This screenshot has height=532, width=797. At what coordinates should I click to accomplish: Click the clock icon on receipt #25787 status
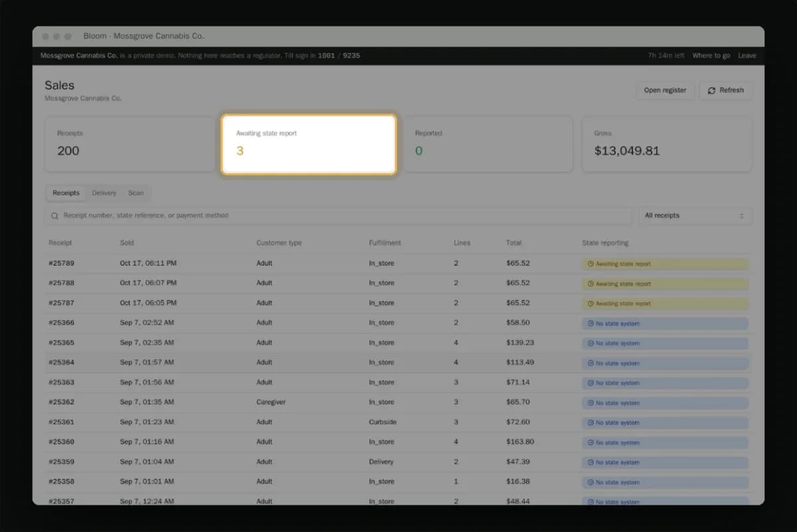click(x=591, y=304)
